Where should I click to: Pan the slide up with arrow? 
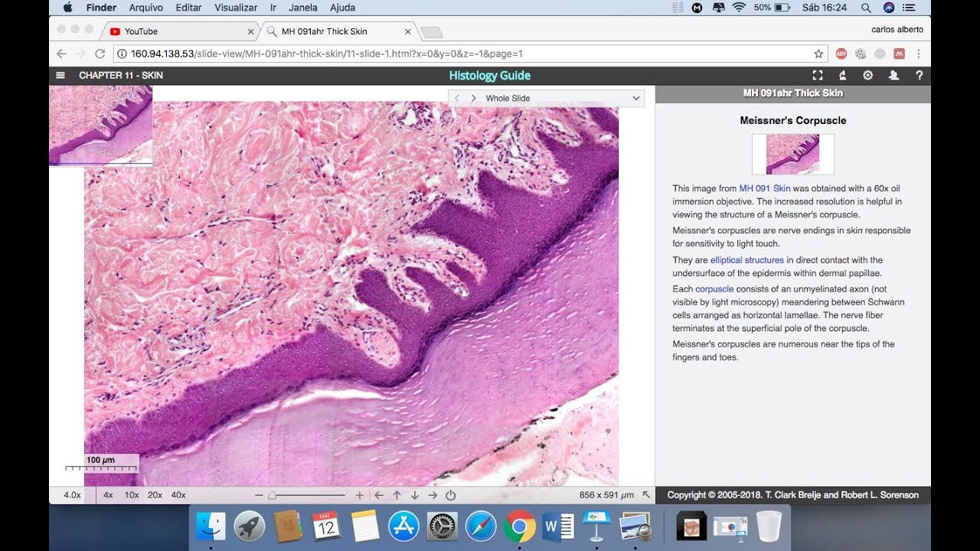(x=397, y=495)
